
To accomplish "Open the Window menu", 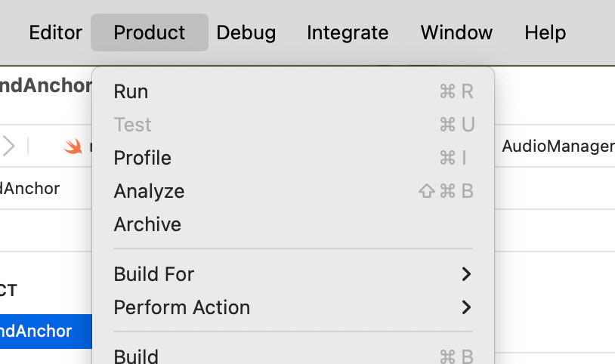I will pyautogui.click(x=456, y=32).
